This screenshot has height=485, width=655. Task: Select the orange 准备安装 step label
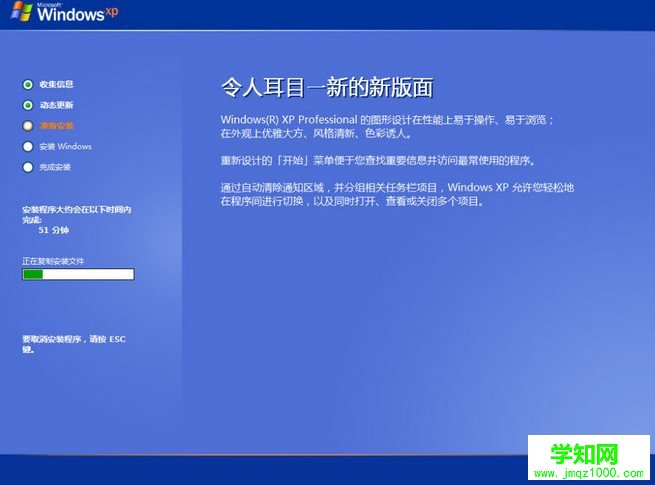click(x=56, y=126)
